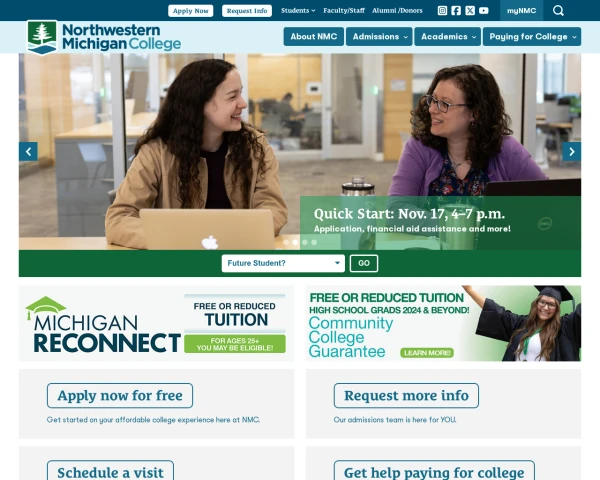Click the Apply Now button
600x480 pixels.
(x=191, y=11)
